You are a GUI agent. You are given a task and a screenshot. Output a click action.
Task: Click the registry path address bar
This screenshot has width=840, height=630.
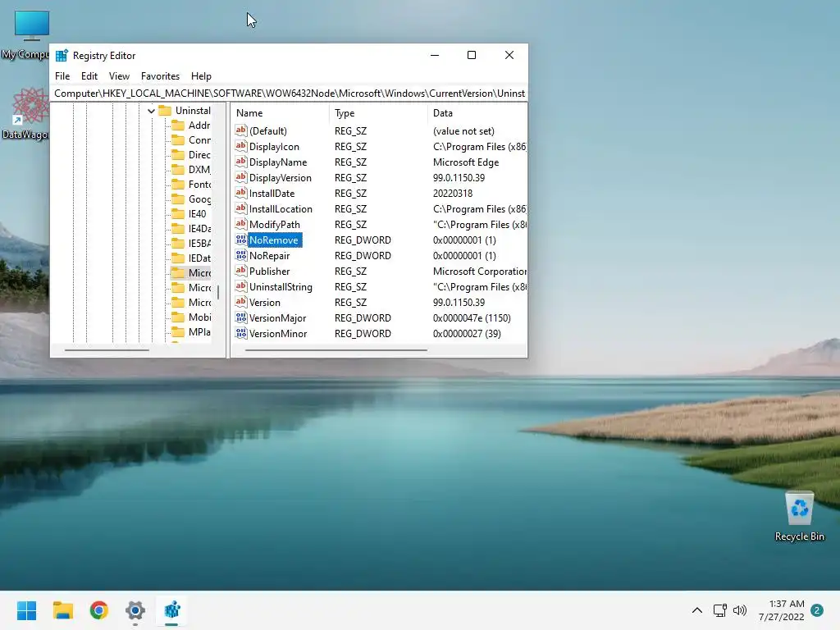pyautogui.click(x=290, y=94)
